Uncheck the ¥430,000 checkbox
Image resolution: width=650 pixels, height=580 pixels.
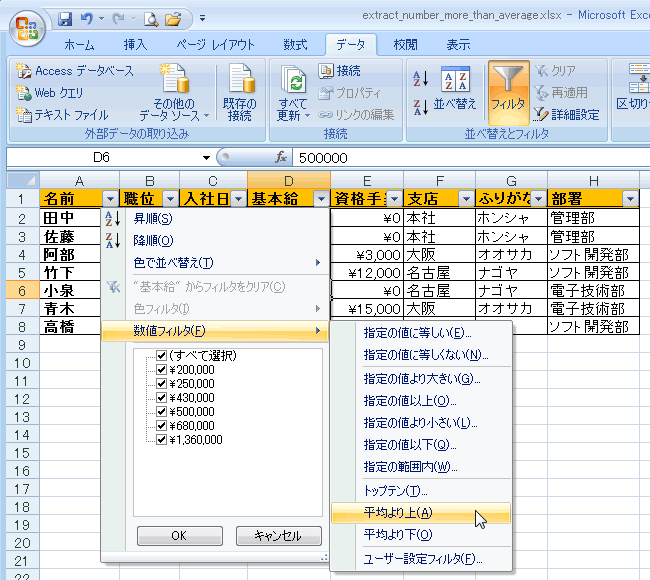pyautogui.click(x=161, y=398)
